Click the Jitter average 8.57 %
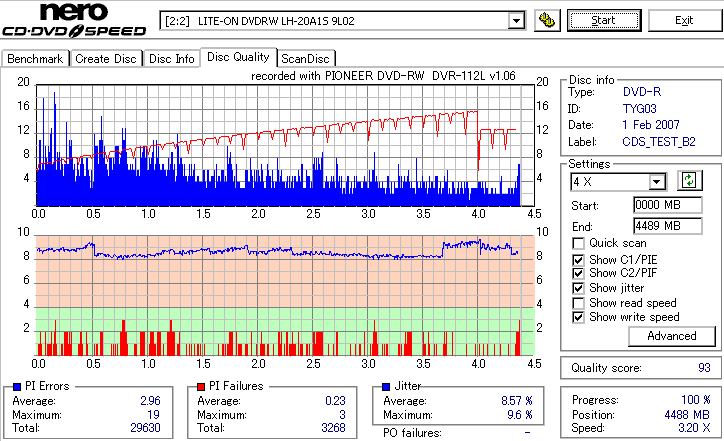Screen dimensions: 724x441 517,401
